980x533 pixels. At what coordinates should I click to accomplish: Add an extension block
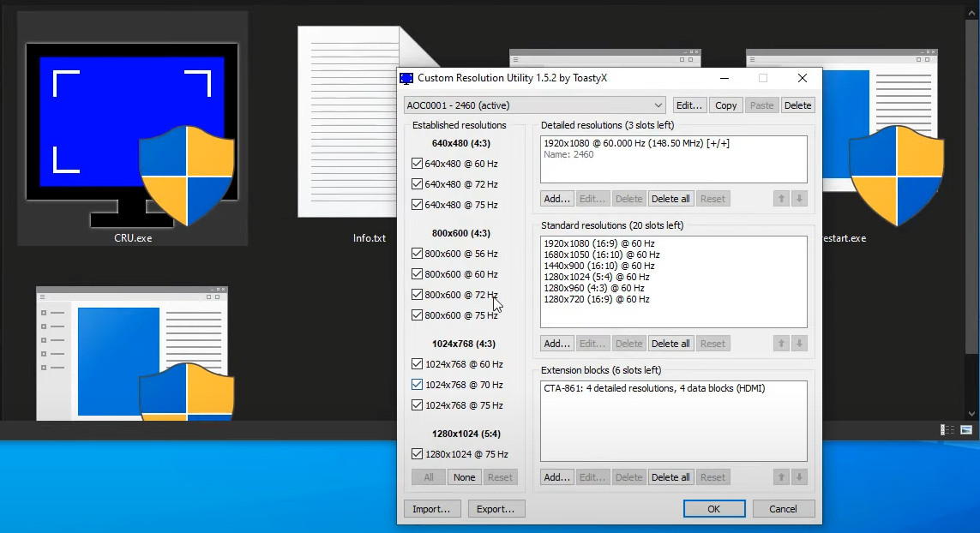click(x=556, y=477)
